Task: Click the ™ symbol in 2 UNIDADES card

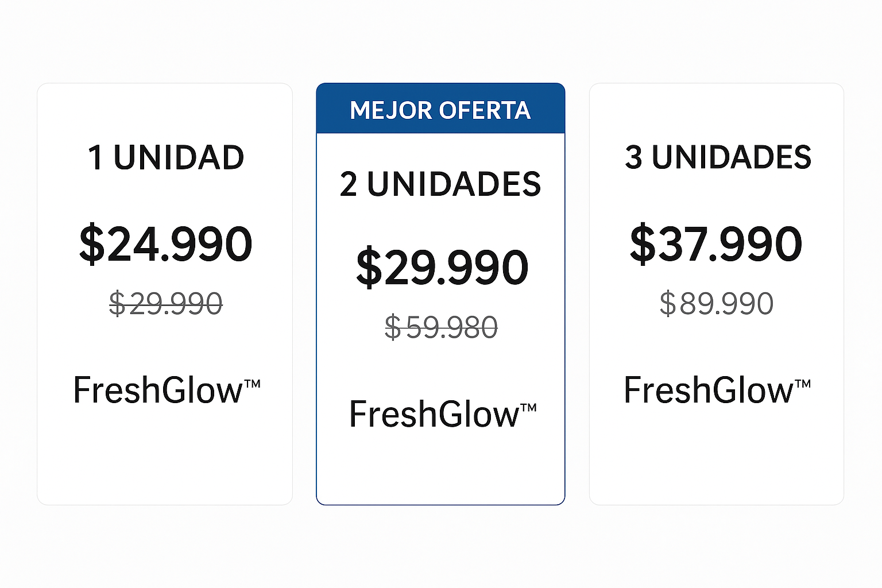Action: tap(528, 408)
